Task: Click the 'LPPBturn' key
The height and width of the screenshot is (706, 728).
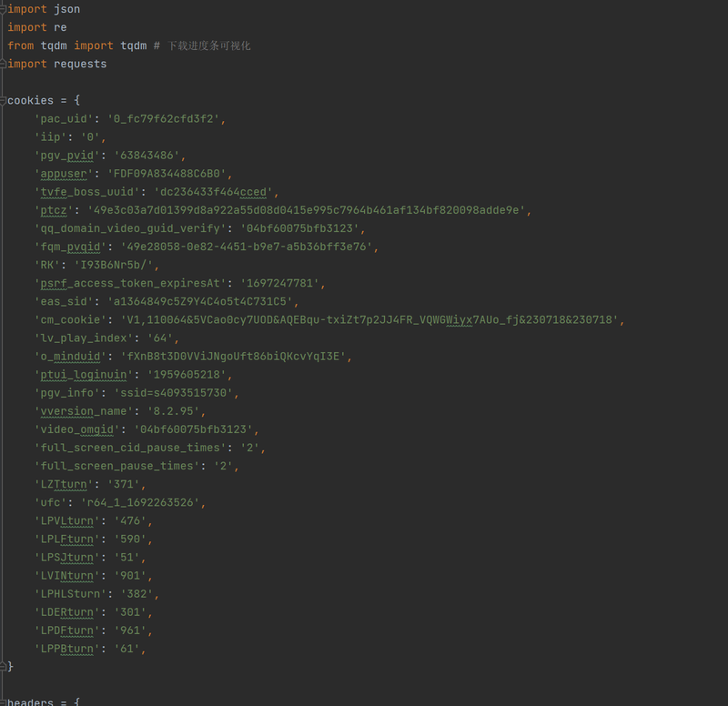Action: pos(66,649)
